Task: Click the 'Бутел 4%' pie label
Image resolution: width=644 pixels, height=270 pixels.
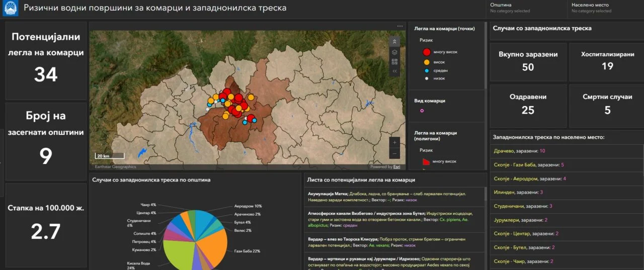Action: (243, 222)
